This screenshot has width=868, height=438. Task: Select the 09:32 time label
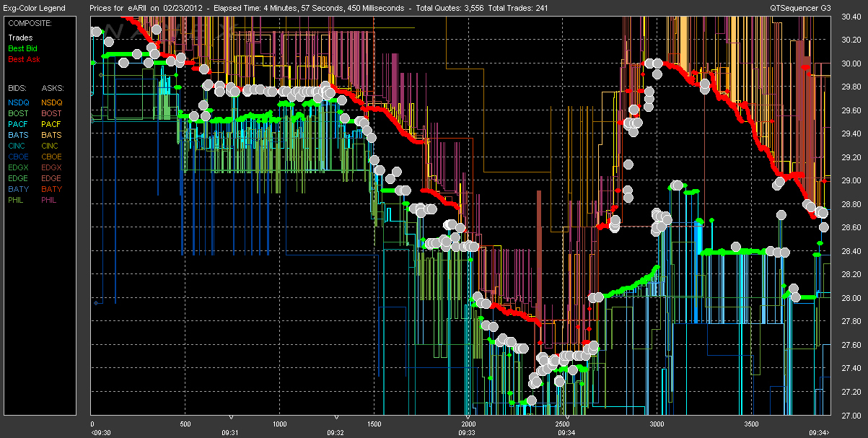336,432
